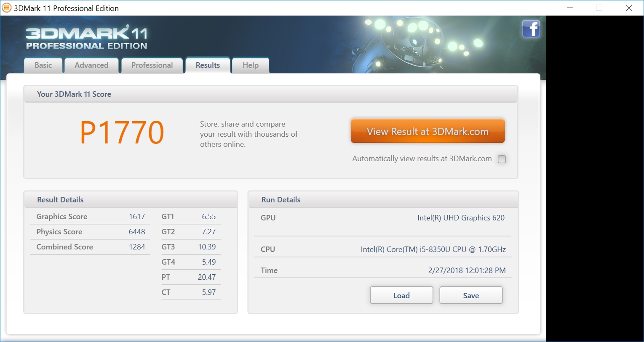Click the Intel UHD Graphics 620 GPU entry
The image size is (644, 342).
click(461, 218)
